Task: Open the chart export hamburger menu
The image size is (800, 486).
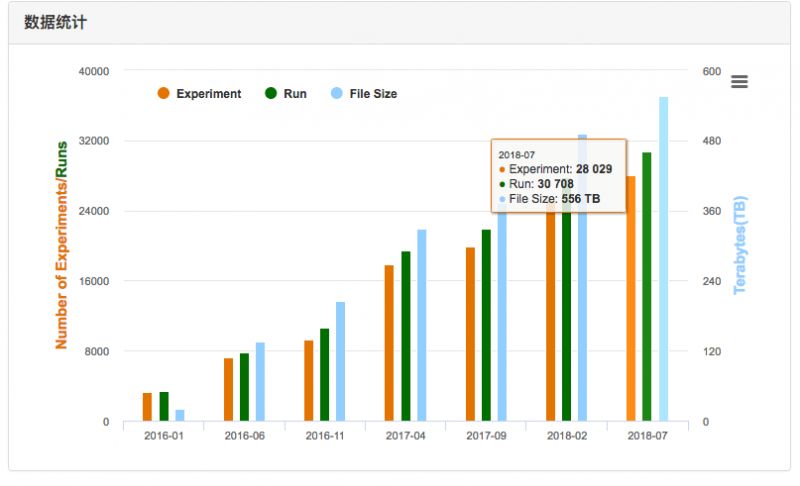Action: pyautogui.click(x=739, y=82)
